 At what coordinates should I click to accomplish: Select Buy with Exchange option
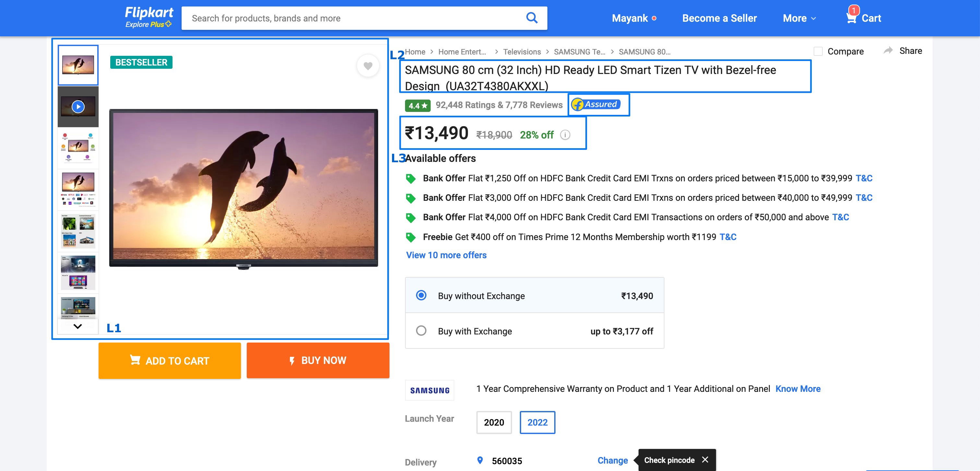point(421,331)
